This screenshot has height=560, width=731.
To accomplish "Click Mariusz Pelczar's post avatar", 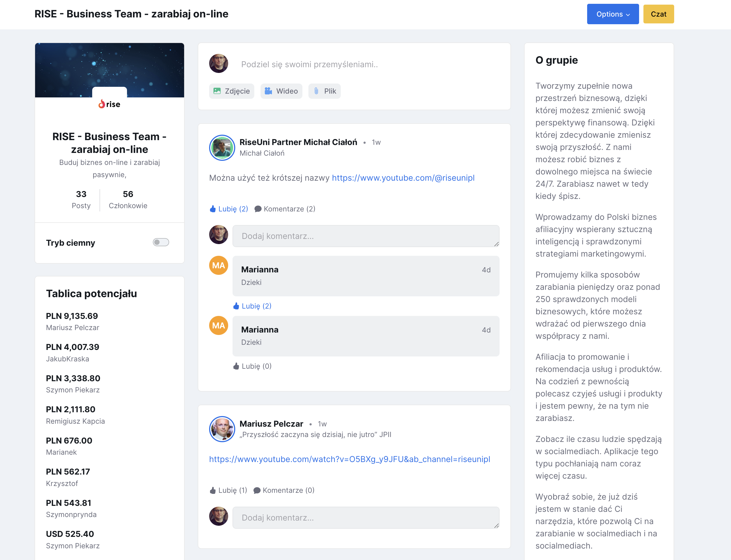I will 222,429.
